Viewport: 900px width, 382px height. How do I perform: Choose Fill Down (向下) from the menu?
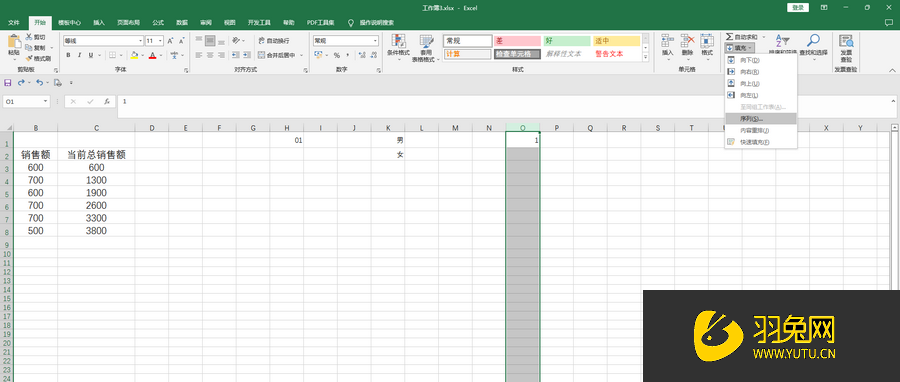pyautogui.click(x=761, y=60)
